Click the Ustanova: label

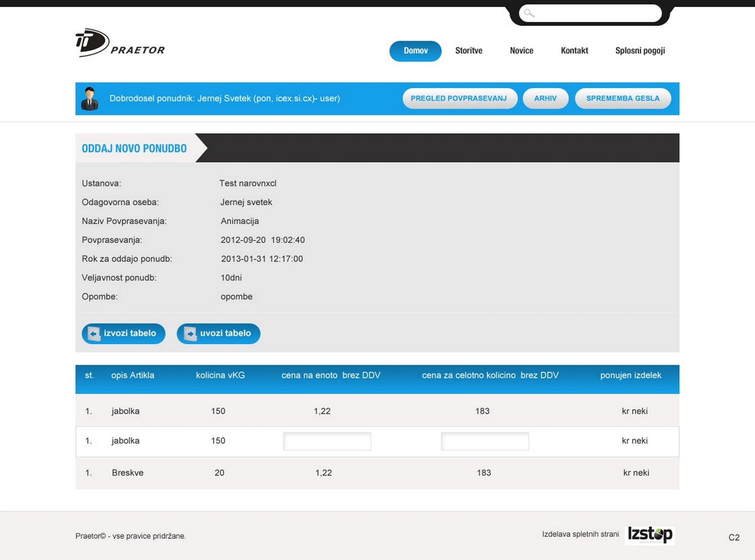(x=102, y=184)
